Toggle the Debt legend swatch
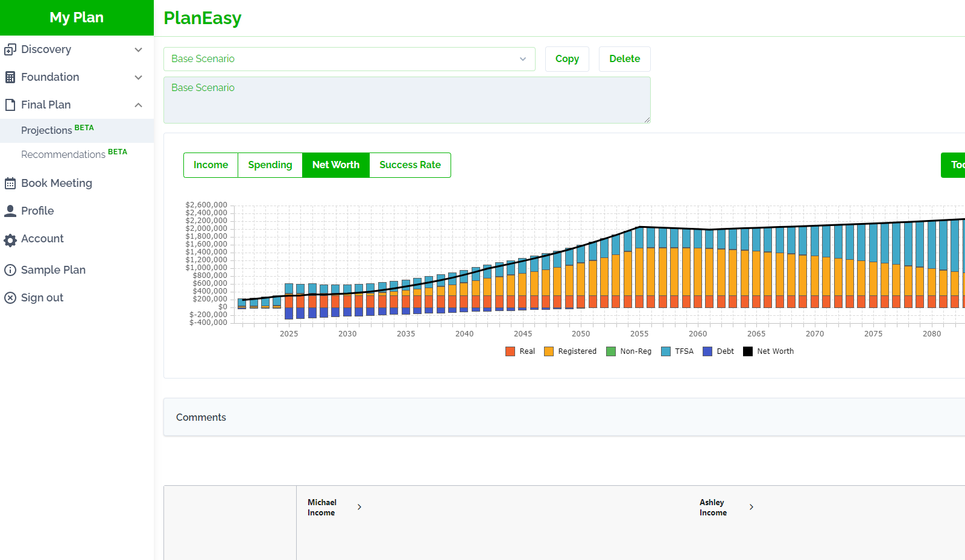965x560 pixels. coord(707,351)
